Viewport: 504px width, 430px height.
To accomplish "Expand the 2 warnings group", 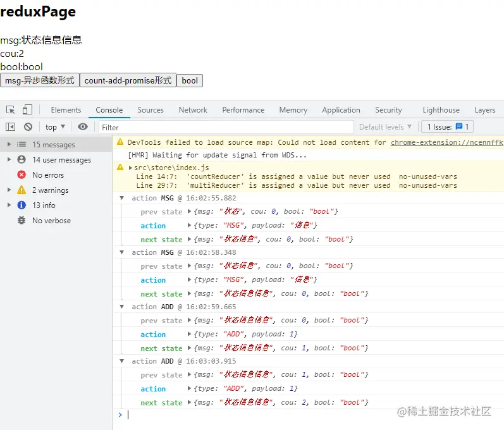I will (x=9, y=190).
